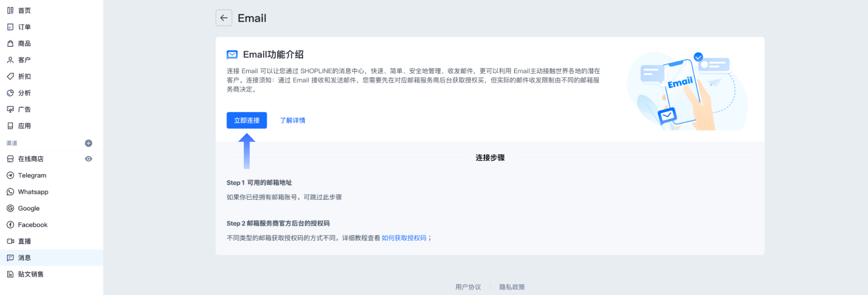Click the 折扣 discount tag icon
The height and width of the screenshot is (295, 868).
(10, 76)
